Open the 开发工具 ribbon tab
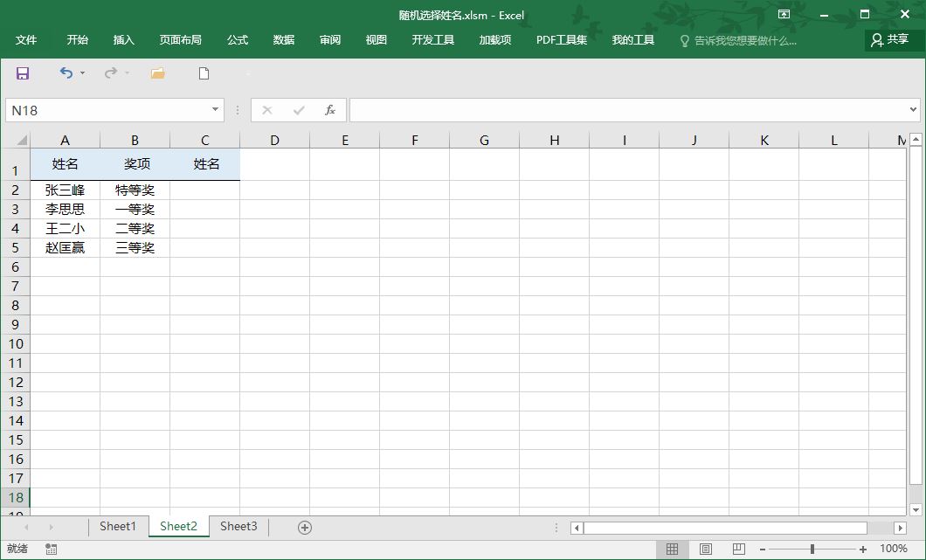This screenshot has height=560, width=926. click(x=433, y=40)
